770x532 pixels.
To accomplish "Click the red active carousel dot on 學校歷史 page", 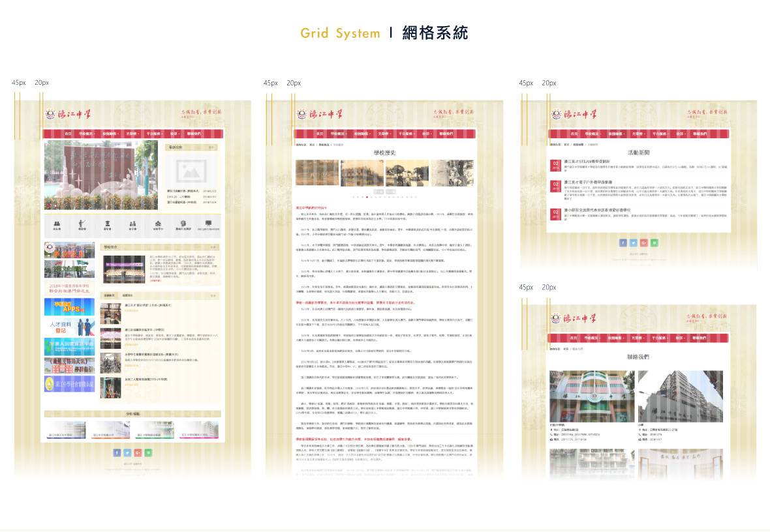I will pyautogui.click(x=366, y=197).
